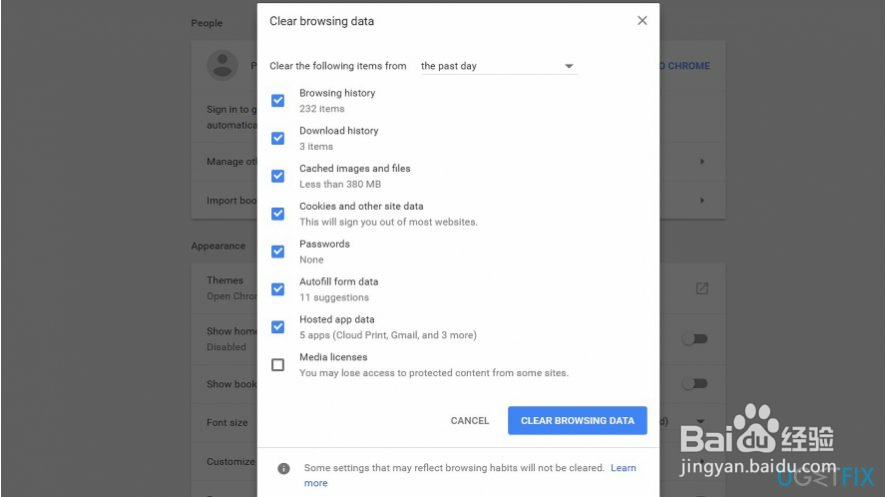Screen dimensions: 886x497
Task: Uncheck the Passwords checkbox
Action: tap(278, 252)
